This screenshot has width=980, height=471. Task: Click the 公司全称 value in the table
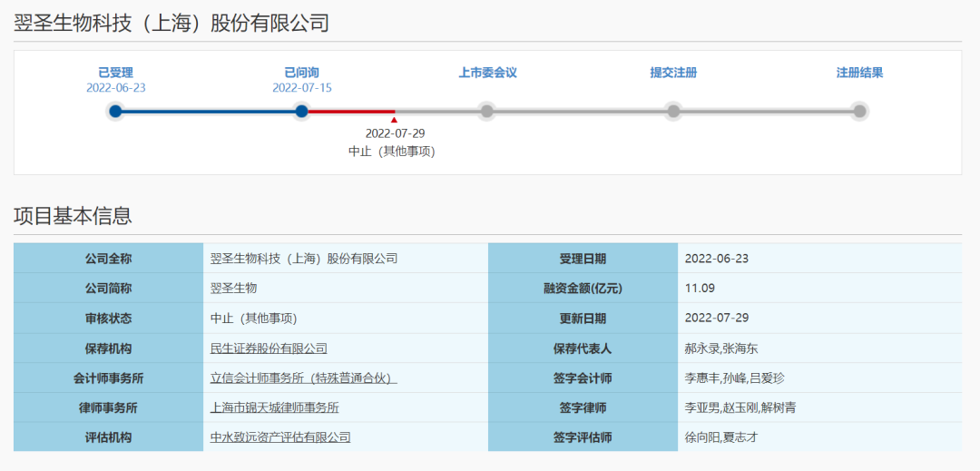(304, 259)
